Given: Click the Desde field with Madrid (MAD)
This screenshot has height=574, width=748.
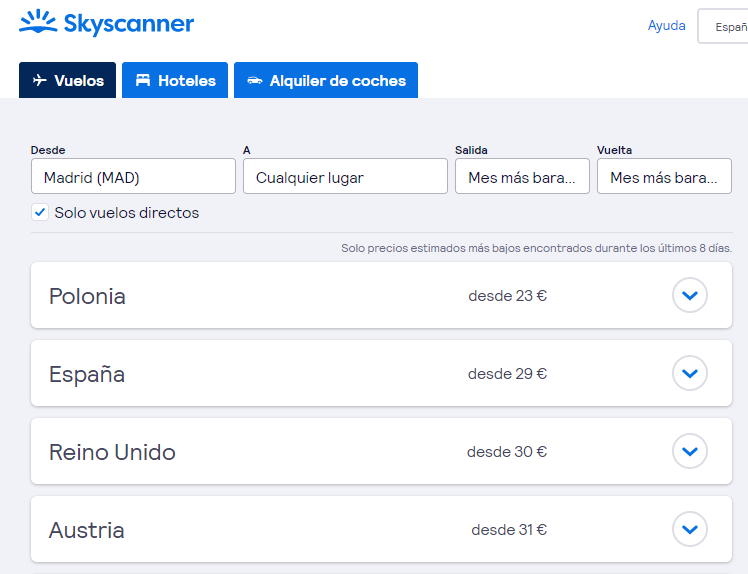Looking at the screenshot, I should pyautogui.click(x=133, y=176).
